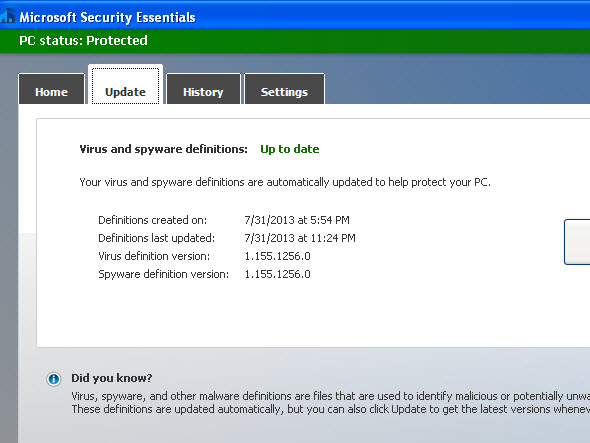The image size is (590, 443).
Task: Click the 7/31/2013 at 11:24 PM value
Action: 300,238
